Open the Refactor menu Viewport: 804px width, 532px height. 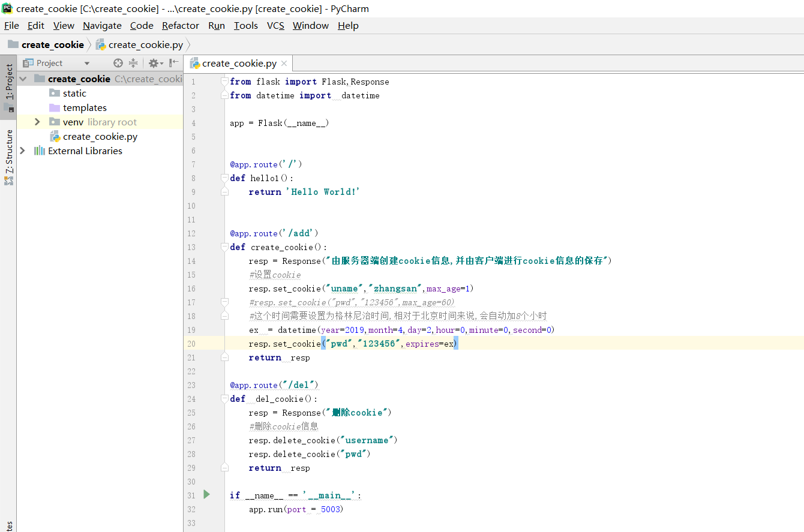click(x=180, y=25)
